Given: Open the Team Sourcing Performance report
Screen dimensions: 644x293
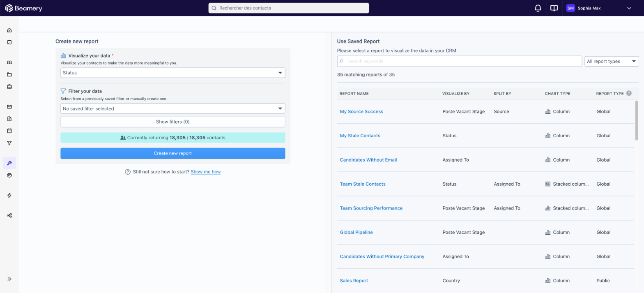Looking at the screenshot, I should [x=371, y=208].
